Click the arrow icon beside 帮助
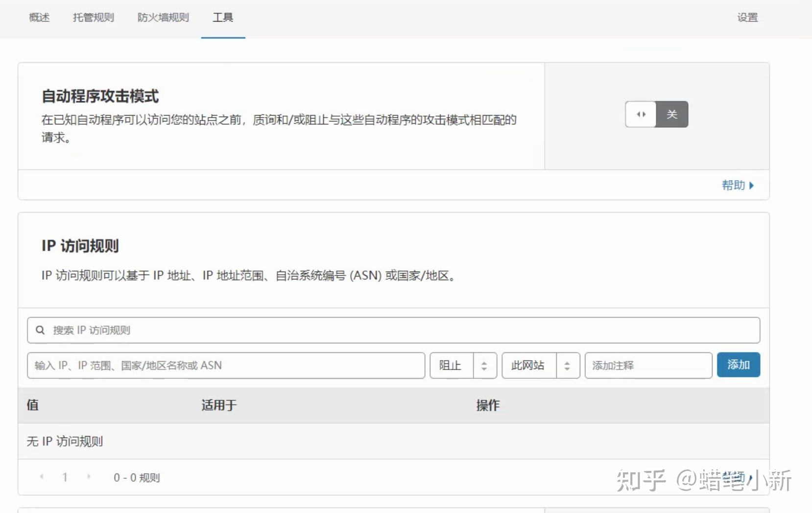 (752, 186)
